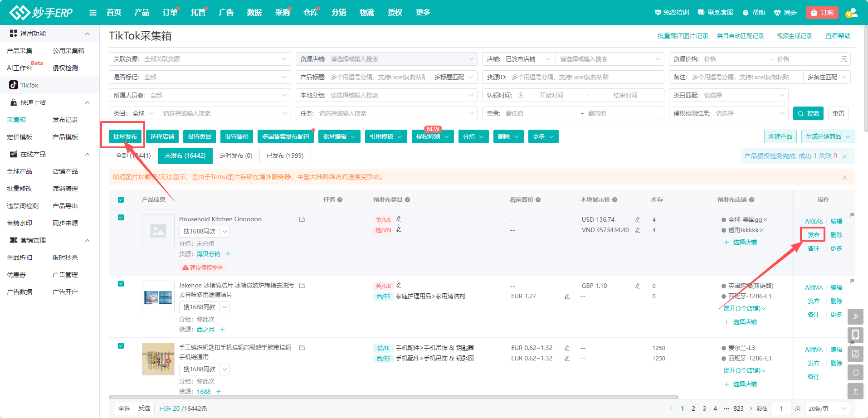Click plus icon next to 海贝分销 source
The height and width of the screenshot is (418, 868).
[x=228, y=254]
